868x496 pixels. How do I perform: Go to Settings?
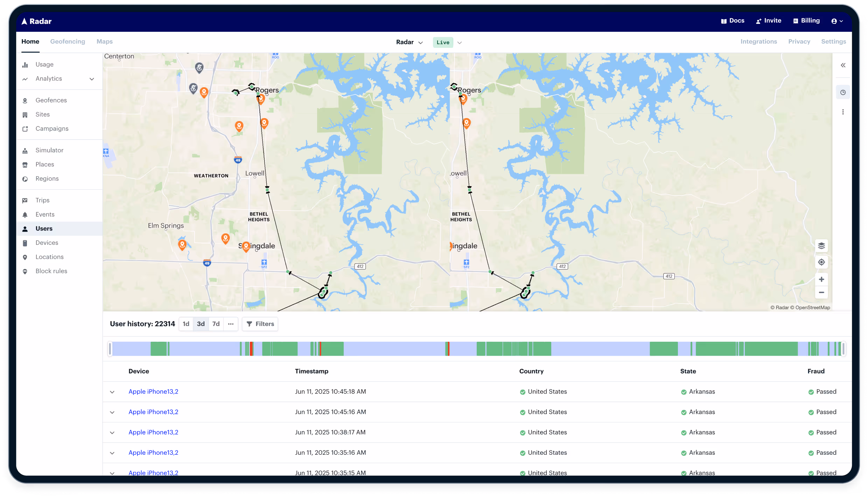[833, 41]
